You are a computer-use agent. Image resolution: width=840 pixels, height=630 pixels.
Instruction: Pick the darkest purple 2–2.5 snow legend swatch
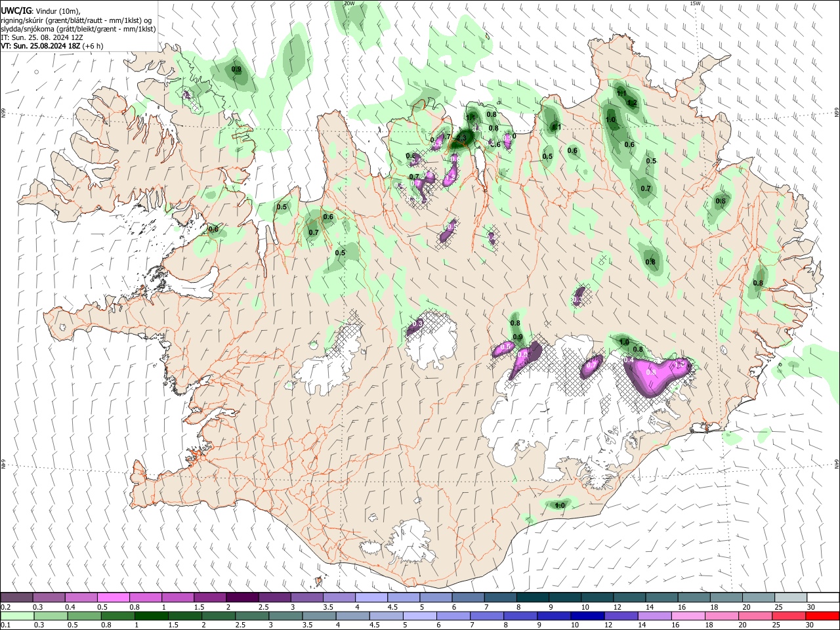[x=242, y=597]
